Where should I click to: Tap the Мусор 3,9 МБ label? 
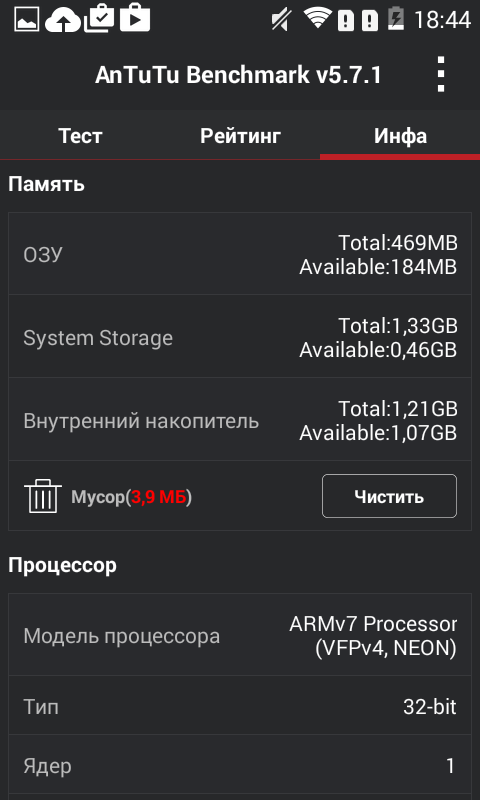[x=132, y=496]
